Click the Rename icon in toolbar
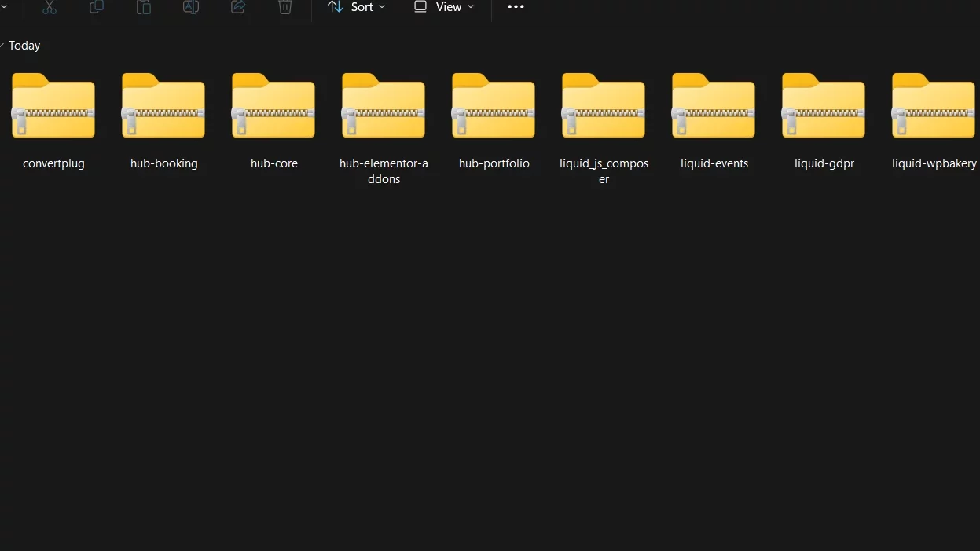This screenshot has width=980, height=551. [191, 7]
